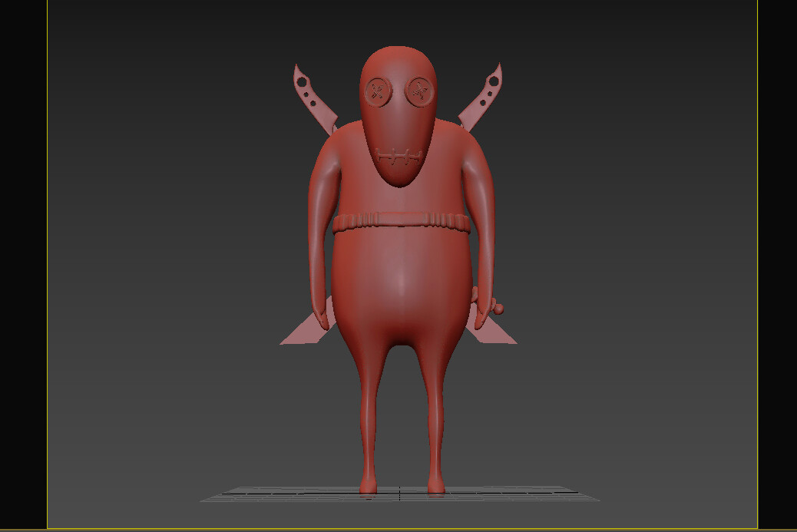Screen dimensions: 797x532
Task: Select the stitched mouth on the face
Action: [x=398, y=155]
